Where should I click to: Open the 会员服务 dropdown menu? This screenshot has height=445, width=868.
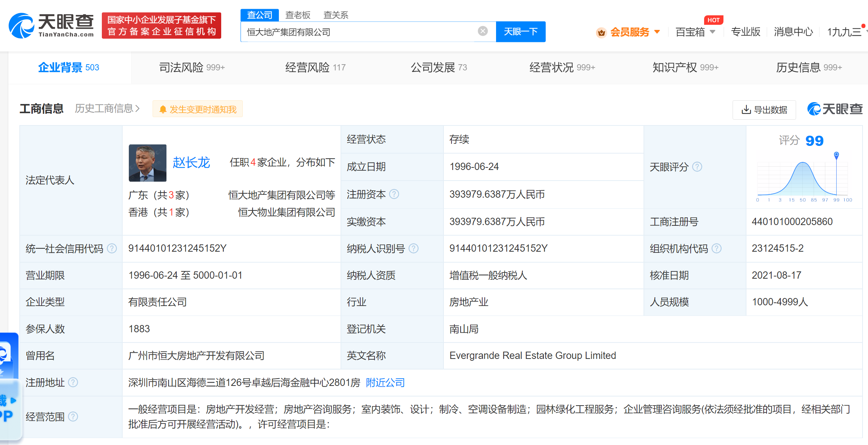[629, 32]
